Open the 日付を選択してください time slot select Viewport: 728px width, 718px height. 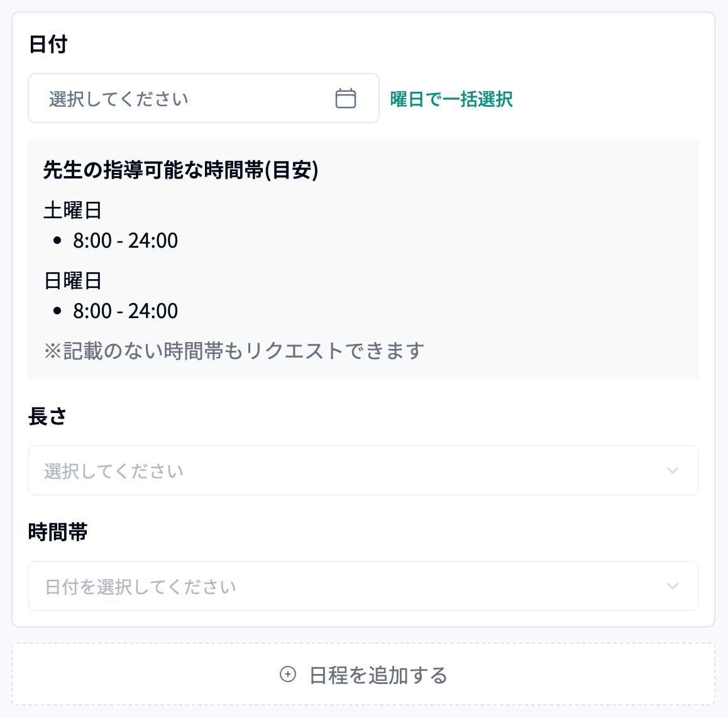click(x=141, y=587)
